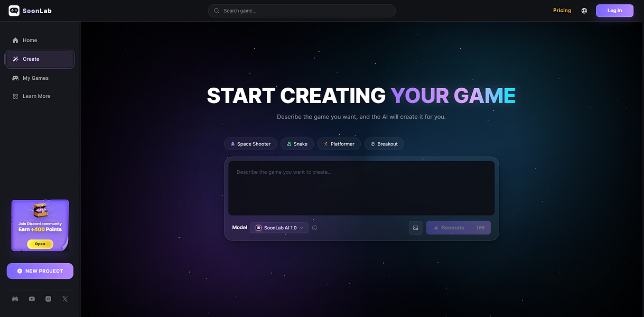Select Create in the sidebar
The height and width of the screenshot is (317, 644).
coord(40,59)
